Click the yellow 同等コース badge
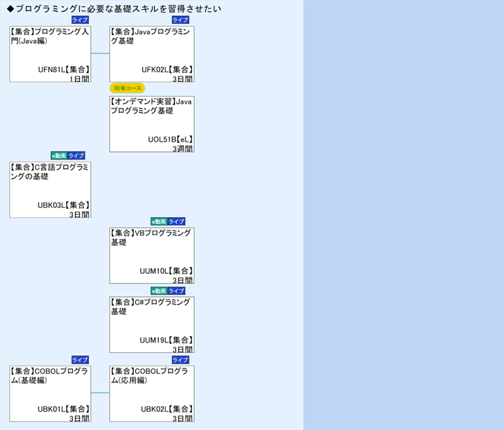 [x=127, y=88]
